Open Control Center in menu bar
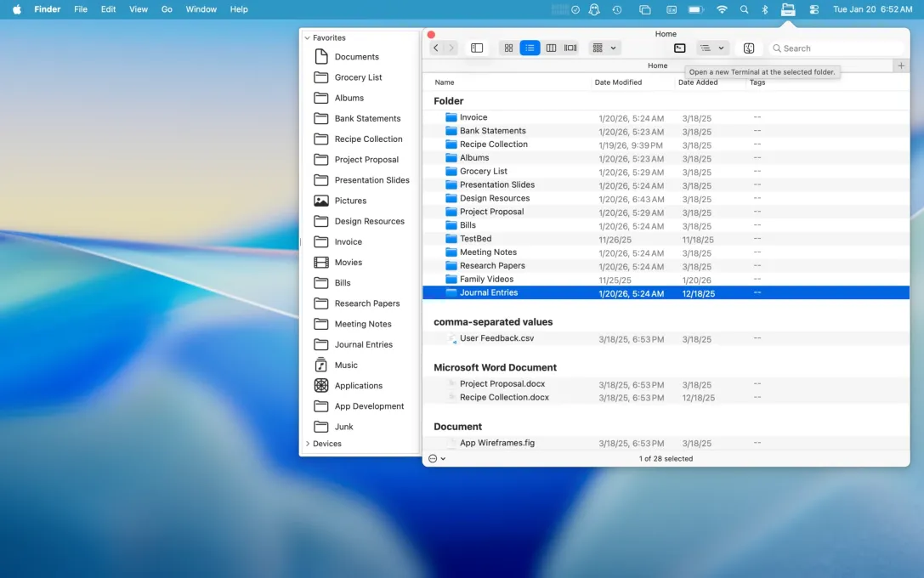The image size is (924, 578). point(813,9)
